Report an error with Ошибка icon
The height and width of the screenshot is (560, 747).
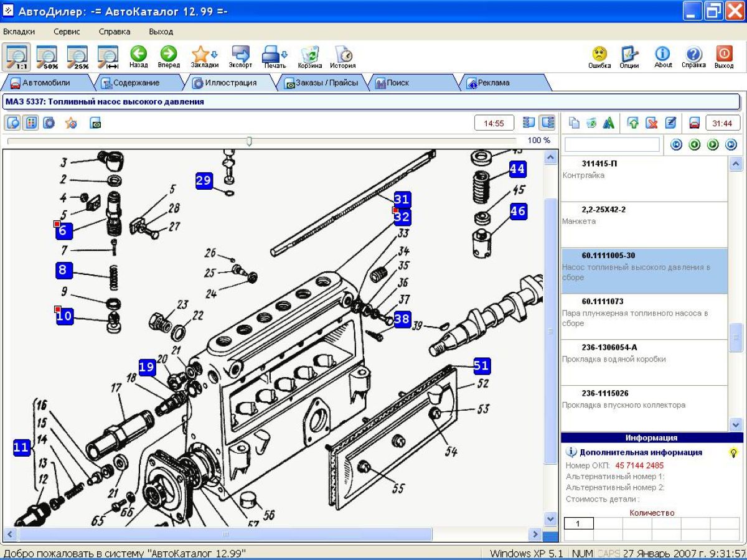click(599, 57)
